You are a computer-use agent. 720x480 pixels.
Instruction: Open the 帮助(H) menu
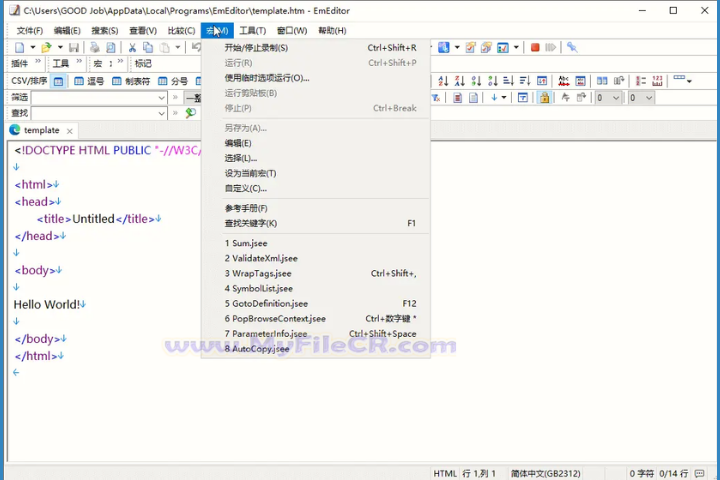tap(332, 31)
